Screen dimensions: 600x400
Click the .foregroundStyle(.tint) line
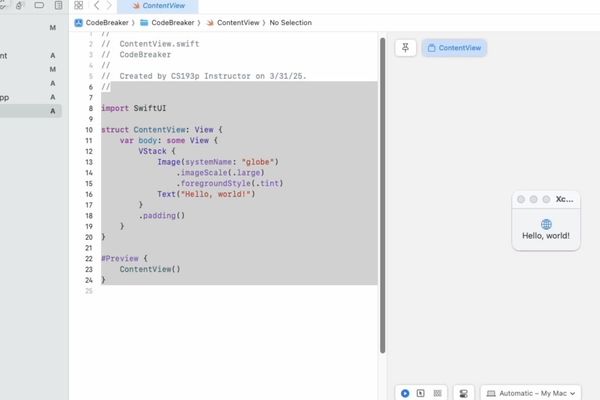(230, 183)
